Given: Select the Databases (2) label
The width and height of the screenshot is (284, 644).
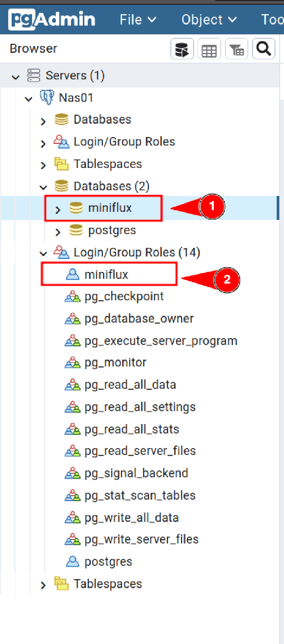Looking at the screenshot, I should point(111,186).
